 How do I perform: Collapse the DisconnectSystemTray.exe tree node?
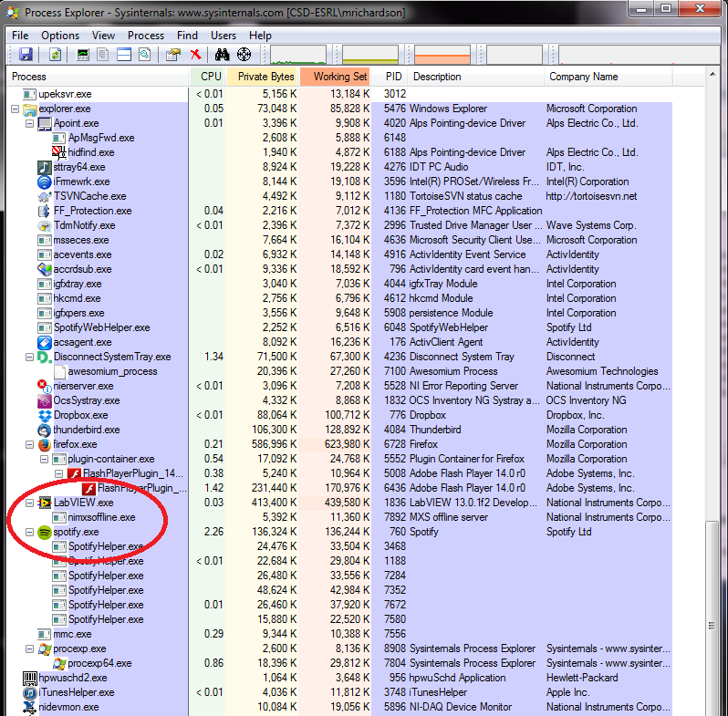coord(30,357)
